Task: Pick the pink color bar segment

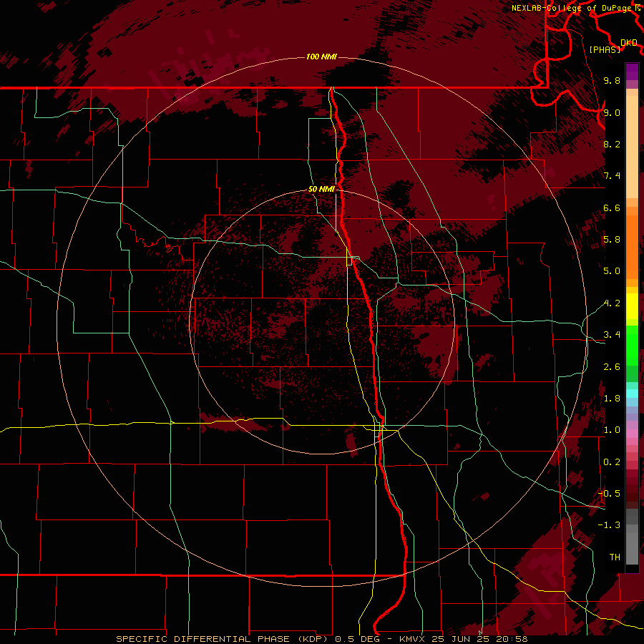Action: pyautogui.click(x=632, y=434)
